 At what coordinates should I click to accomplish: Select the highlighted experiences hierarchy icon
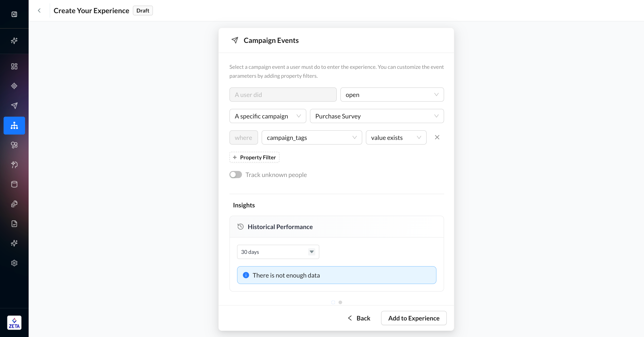click(14, 125)
